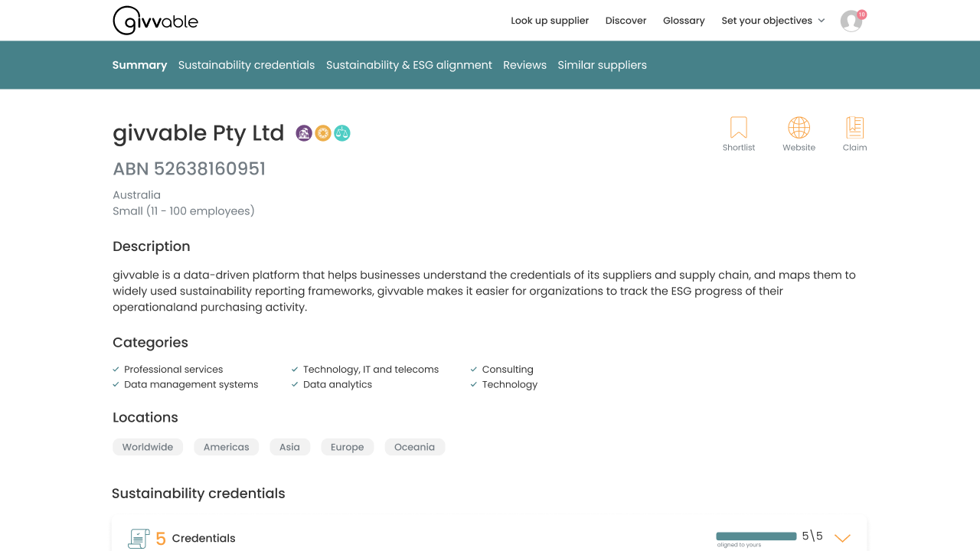Expand the 5 Credentials section chevron

842,538
